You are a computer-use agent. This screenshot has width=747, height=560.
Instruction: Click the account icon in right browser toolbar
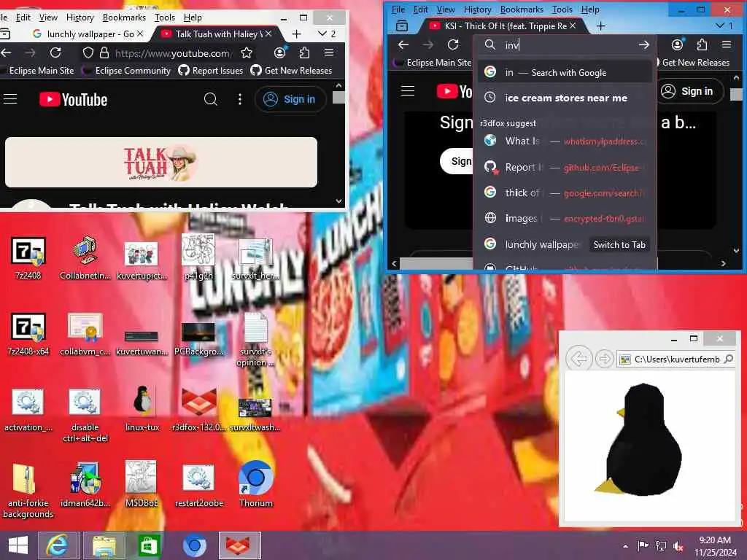point(677,44)
